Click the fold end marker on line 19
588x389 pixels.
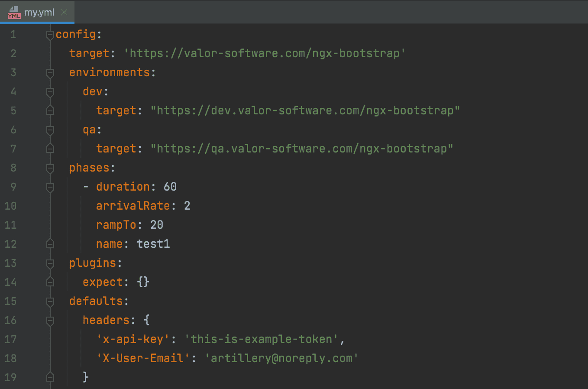[x=50, y=377]
